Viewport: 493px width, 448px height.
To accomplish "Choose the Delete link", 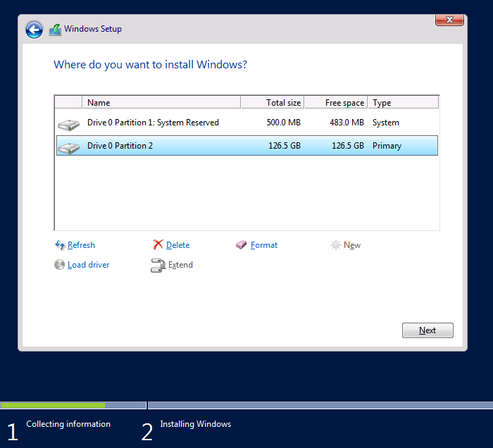I will point(177,245).
